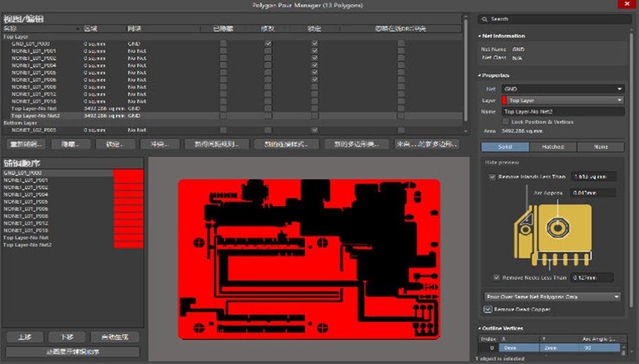
Task: Select GND_L01_P000 row in polygon table
Action: (x=233, y=43)
